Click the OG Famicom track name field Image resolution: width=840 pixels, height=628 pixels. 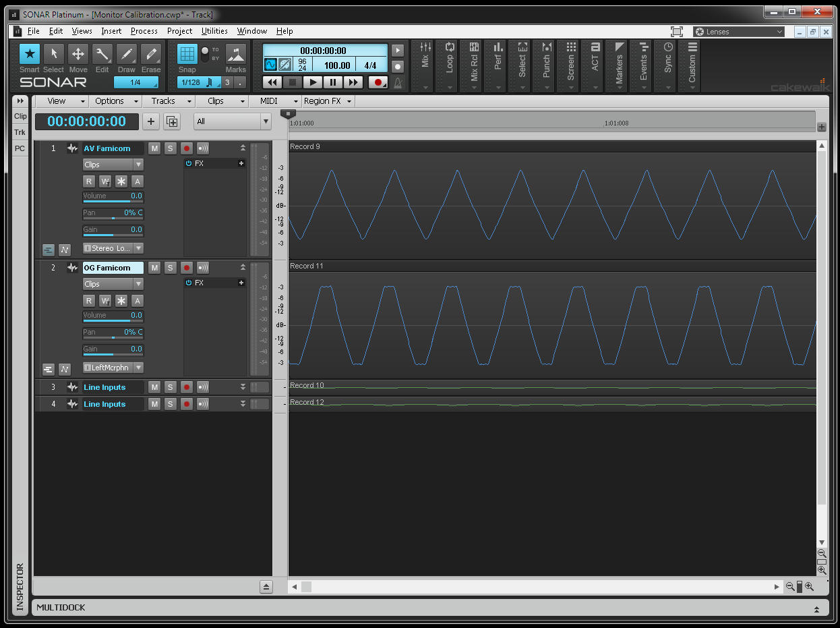coord(113,268)
